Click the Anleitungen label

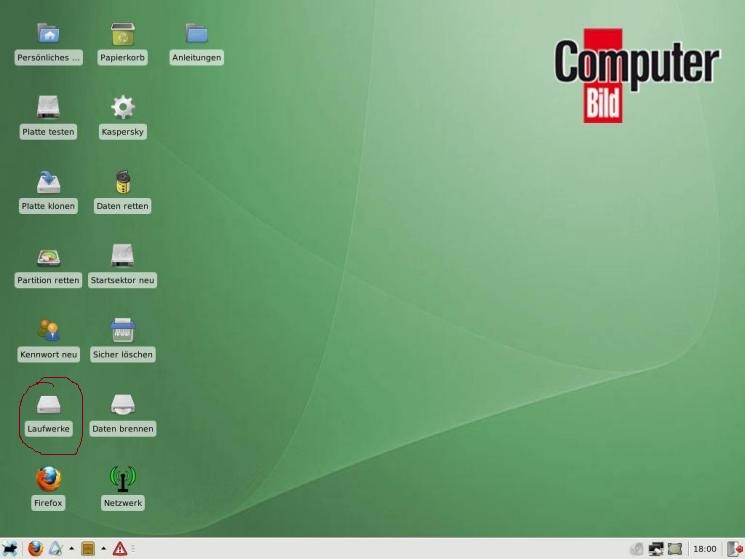197,57
